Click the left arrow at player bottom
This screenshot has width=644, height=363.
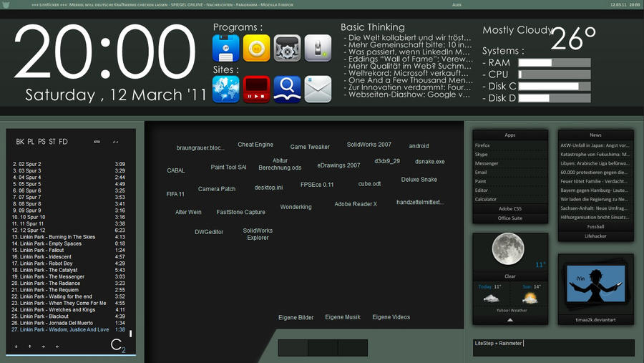pos(57,347)
